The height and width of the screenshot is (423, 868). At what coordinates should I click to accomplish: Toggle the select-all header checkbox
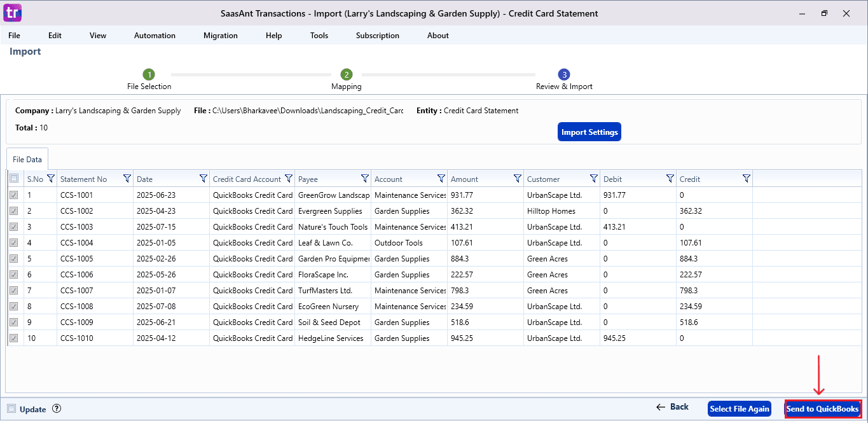(x=14, y=179)
